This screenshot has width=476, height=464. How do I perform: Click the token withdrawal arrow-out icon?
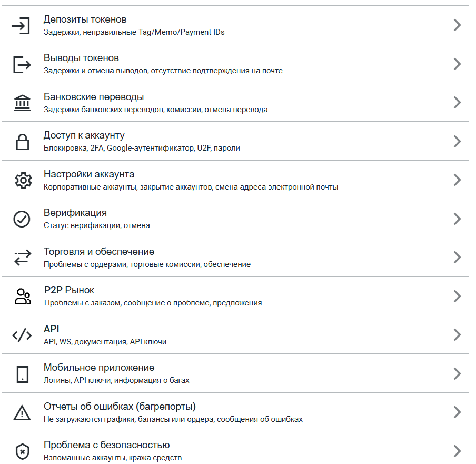point(22,64)
